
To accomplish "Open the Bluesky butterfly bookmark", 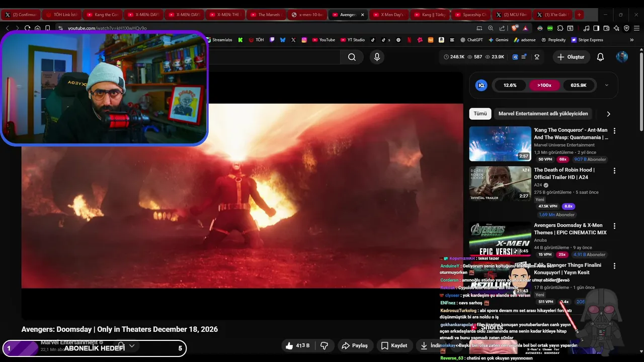I will [x=283, y=40].
